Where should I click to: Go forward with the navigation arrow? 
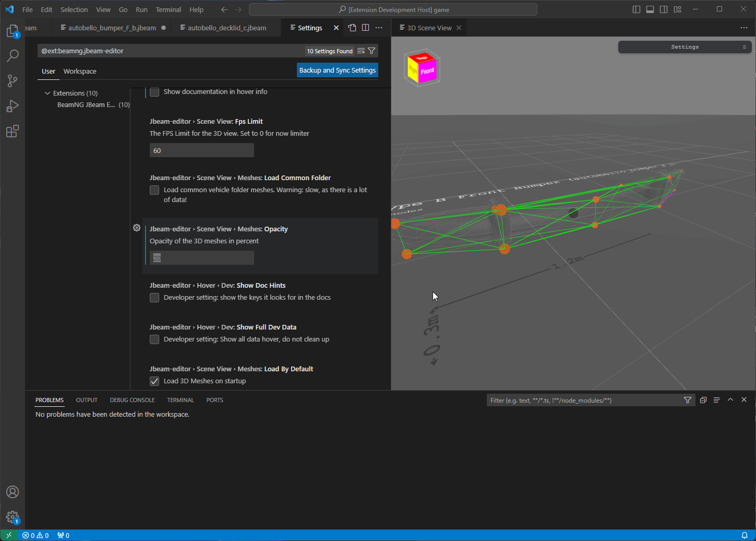[238, 9]
